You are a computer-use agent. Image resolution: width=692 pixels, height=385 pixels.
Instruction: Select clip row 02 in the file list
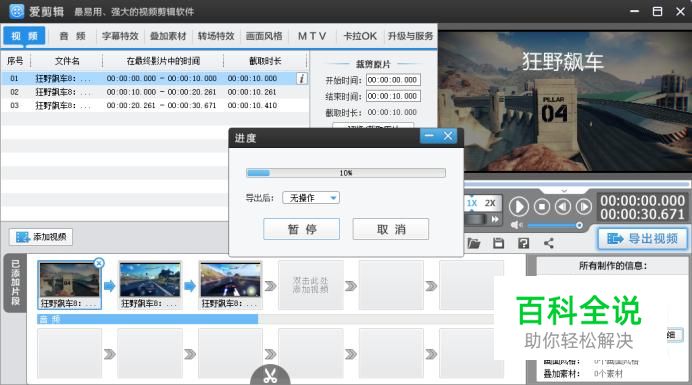(155, 92)
